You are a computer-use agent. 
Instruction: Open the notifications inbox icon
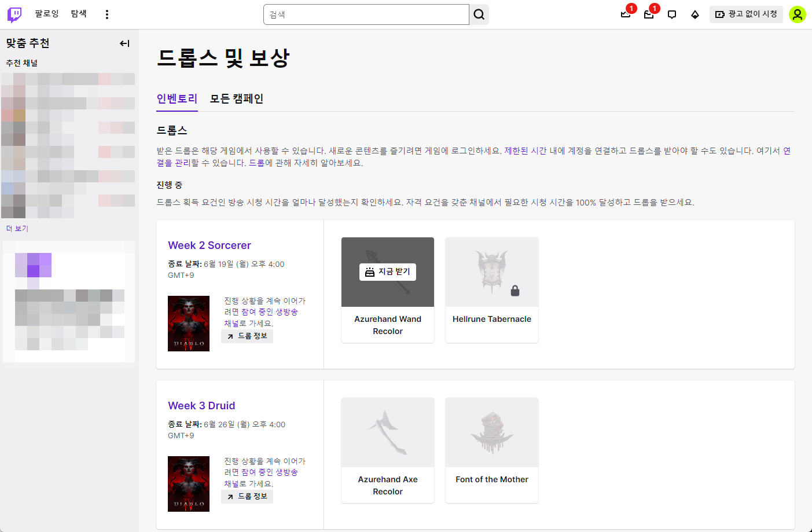pos(649,14)
